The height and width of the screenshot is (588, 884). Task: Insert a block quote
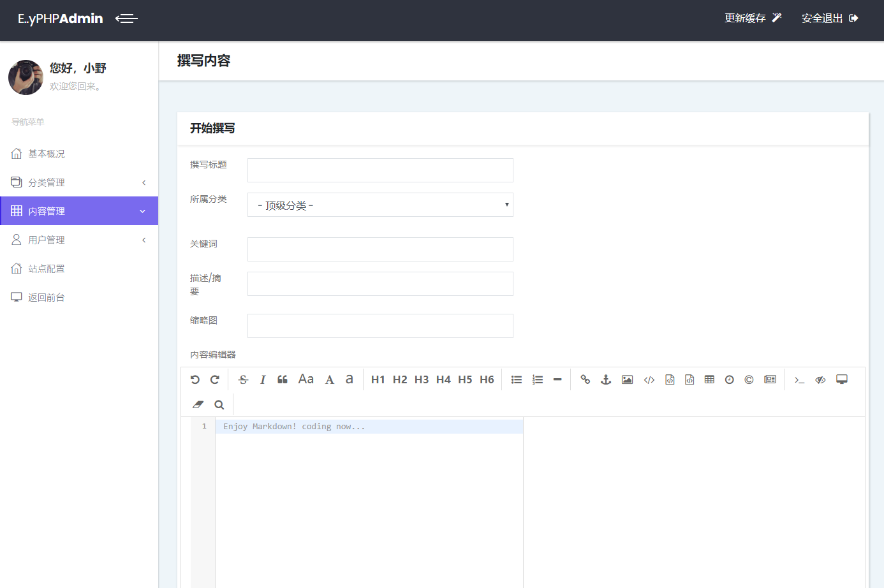283,379
